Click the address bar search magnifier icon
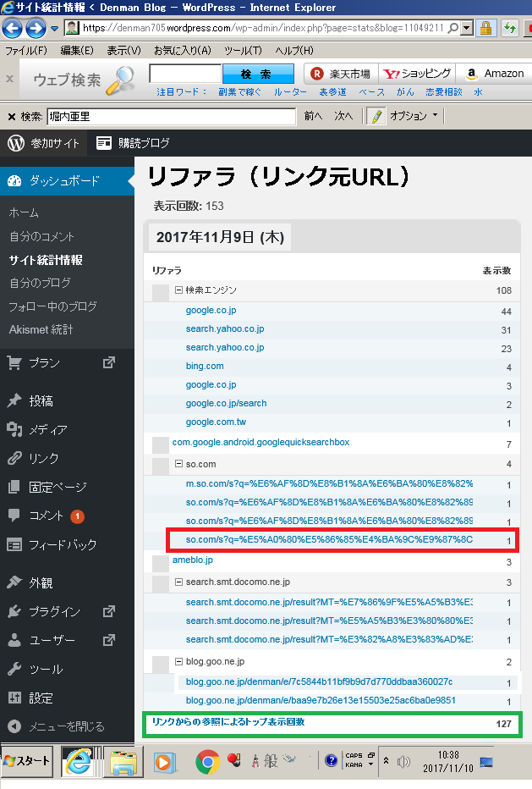Viewport: 532px width, 789px height. tap(453, 28)
